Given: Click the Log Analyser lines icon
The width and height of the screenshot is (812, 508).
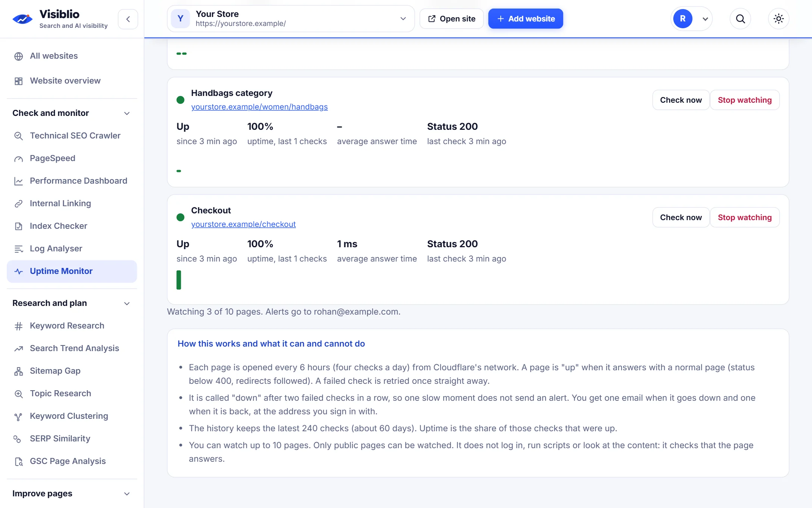Looking at the screenshot, I should point(18,249).
